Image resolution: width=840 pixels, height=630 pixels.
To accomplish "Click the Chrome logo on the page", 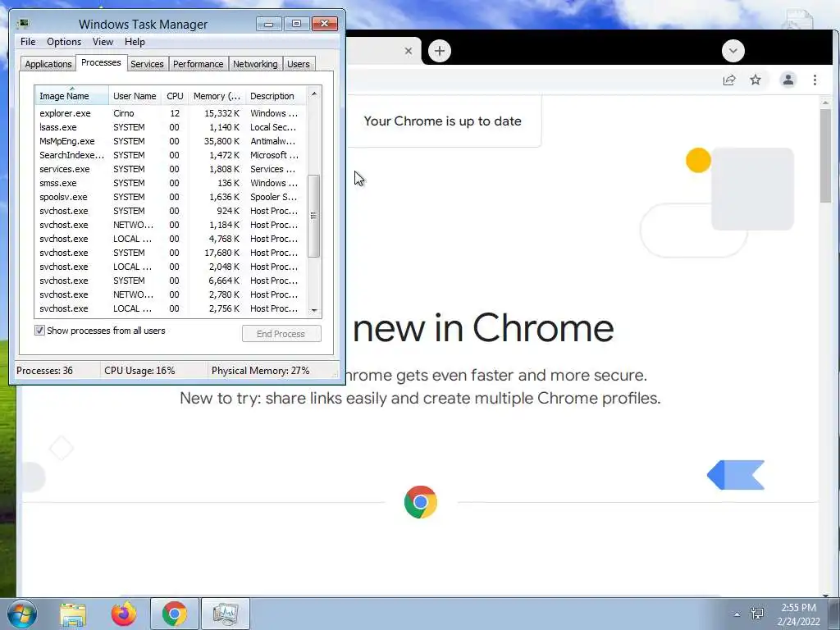I will point(421,502).
